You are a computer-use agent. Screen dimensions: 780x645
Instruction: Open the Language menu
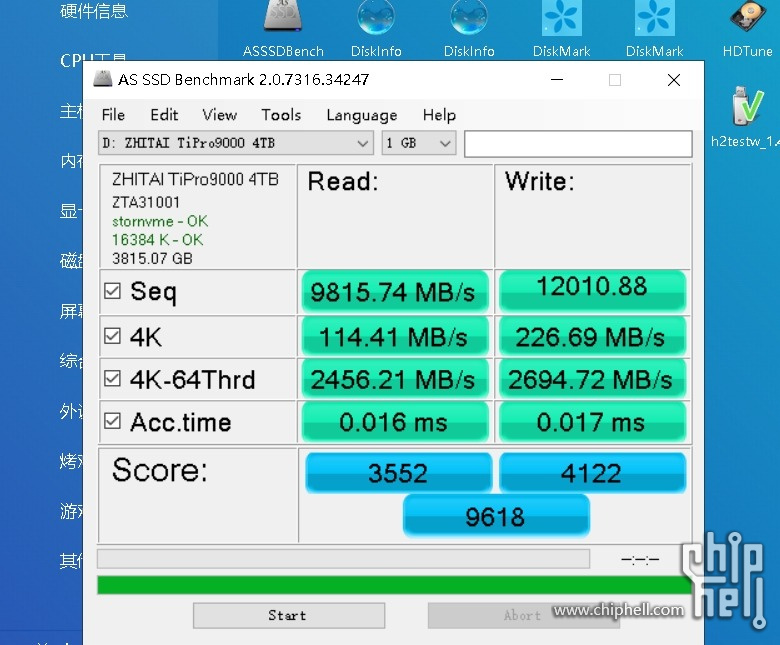pyautogui.click(x=362, y=115)
